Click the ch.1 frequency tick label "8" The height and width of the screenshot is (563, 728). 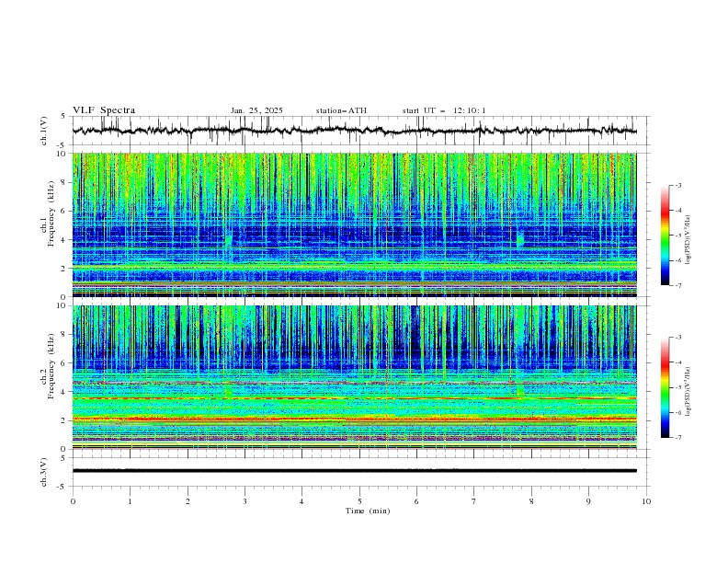65,182
